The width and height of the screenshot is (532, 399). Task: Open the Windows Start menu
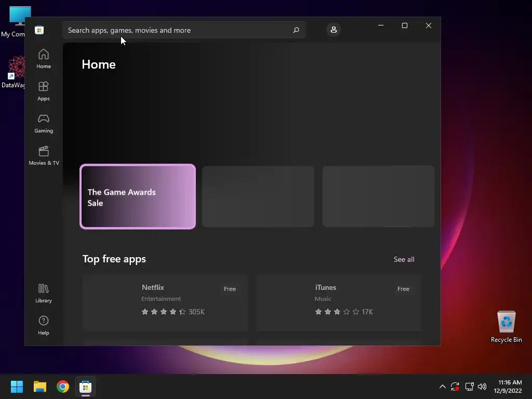(17, 387)
